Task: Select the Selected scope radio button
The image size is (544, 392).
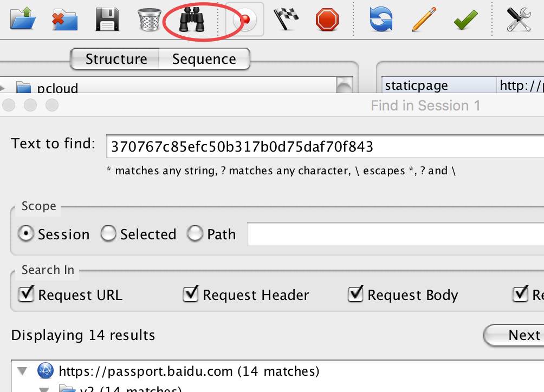Action: pyautogui.click(x=108, y=233)
